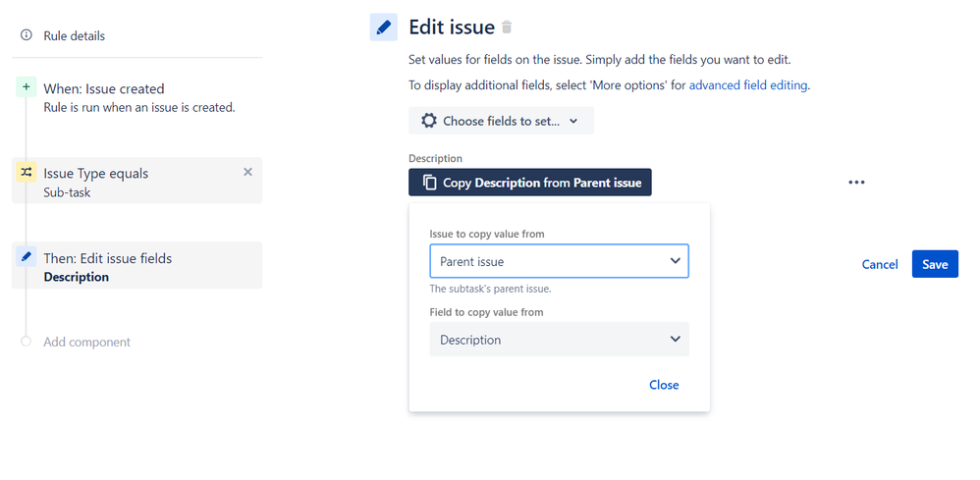Image resolution: width=980 pixels, height=480 pixels.
Task: Click the Description field label above copy button
Action: [436, 159]
